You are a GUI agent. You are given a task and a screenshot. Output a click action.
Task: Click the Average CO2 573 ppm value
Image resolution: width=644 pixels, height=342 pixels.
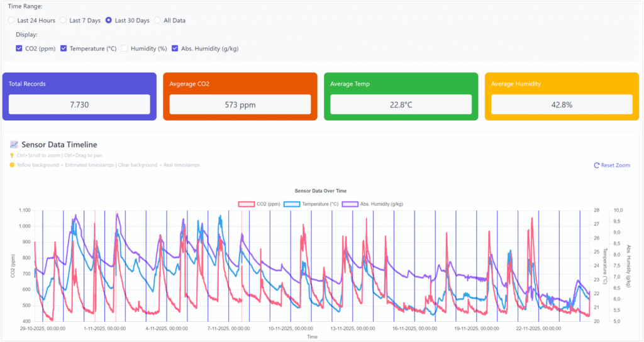point(240,104)
